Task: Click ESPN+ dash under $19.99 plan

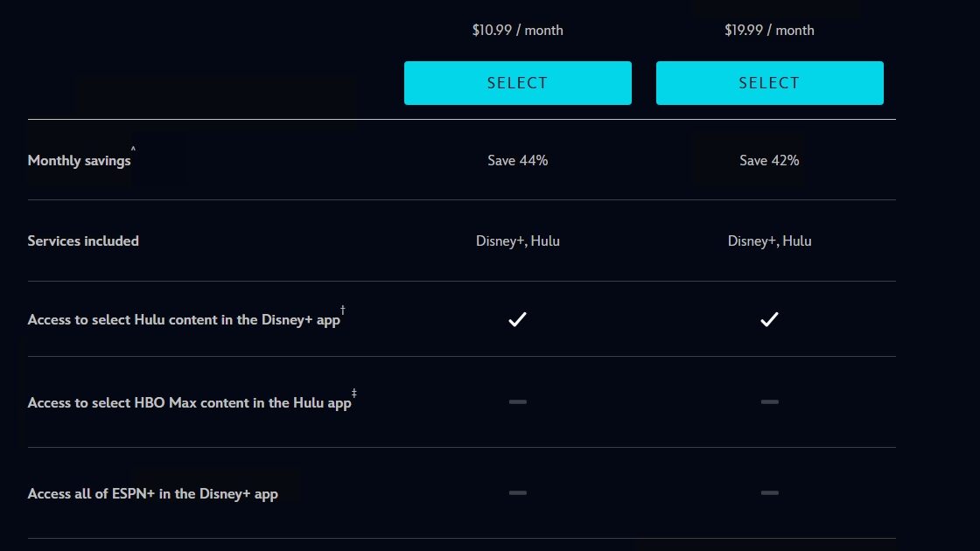Action: click(769, 493)
